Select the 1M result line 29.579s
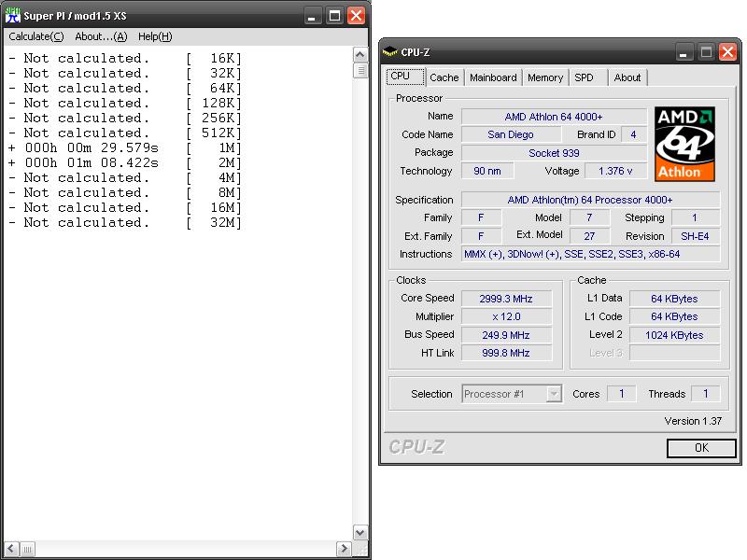Viewport: 747px width, 560px height. [x=125, y=148]
